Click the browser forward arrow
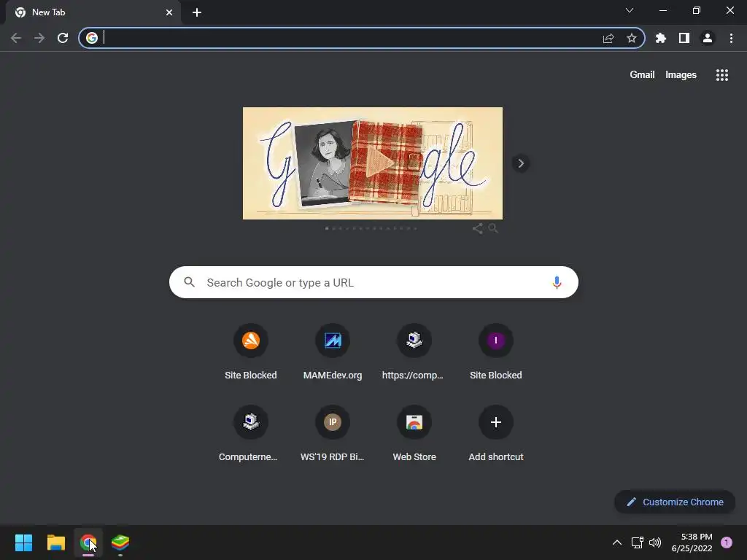The width and height of the screenshot is (747, 560). (39, 38)
